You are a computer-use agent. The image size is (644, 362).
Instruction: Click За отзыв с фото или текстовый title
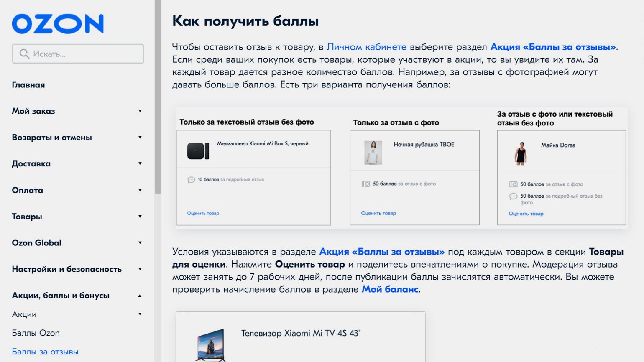point(555,118)
